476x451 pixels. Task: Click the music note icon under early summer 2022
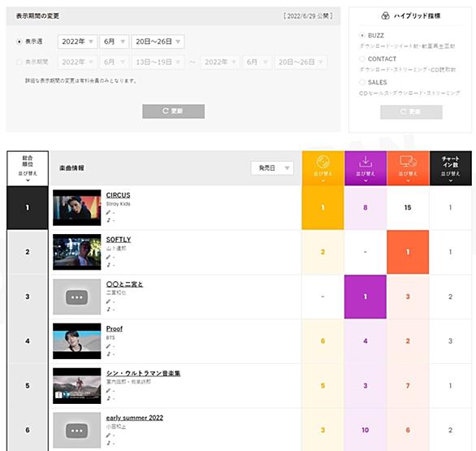click(108, 443)
